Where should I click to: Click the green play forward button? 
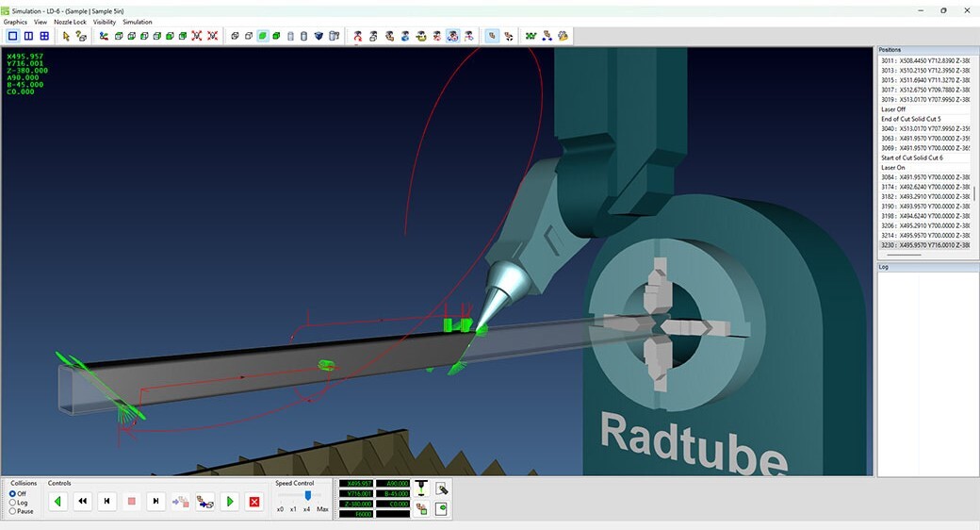(230, 502)
